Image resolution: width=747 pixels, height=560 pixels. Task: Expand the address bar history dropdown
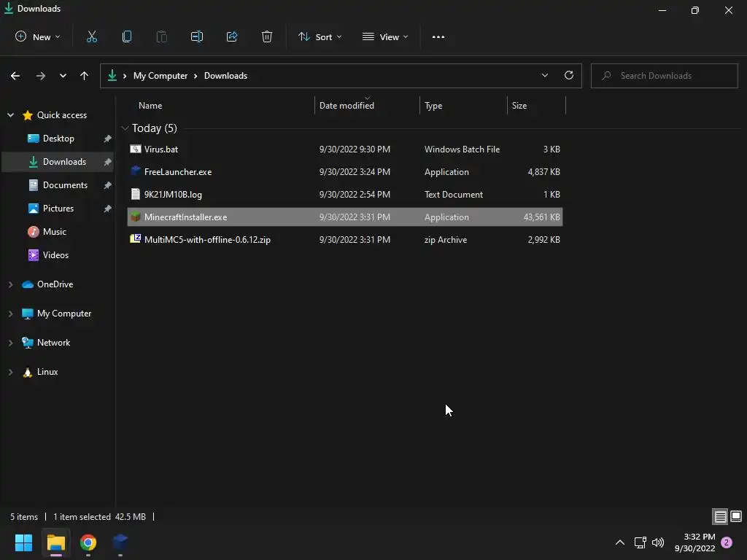544,75
